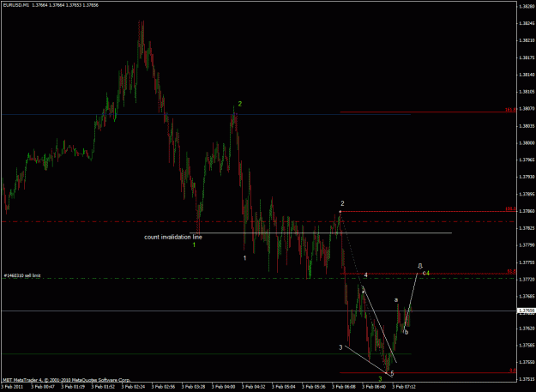Viewport: 536px width, 392px height.
Task: Click the '3 Feb 03:28' time axis label
Action: click(x=193, y=387)
